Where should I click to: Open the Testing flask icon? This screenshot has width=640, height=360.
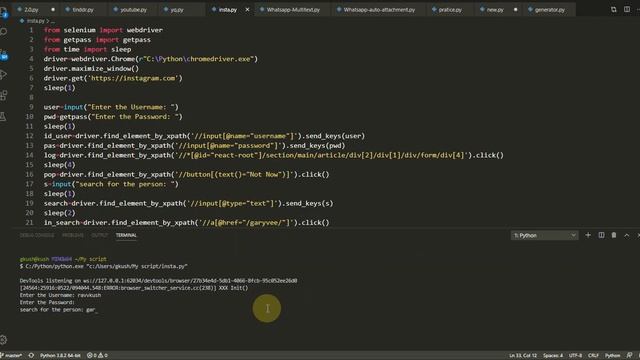[4, 116]
